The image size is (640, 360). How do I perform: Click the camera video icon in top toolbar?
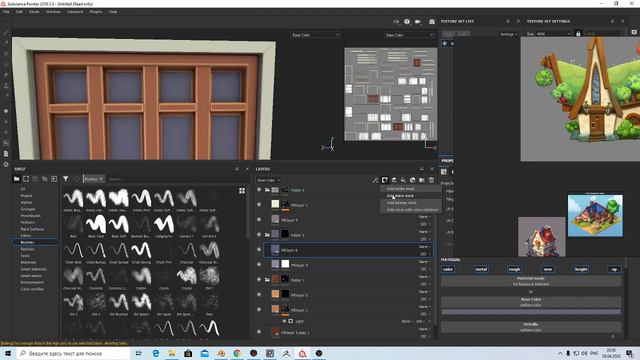tap(418, 22)
